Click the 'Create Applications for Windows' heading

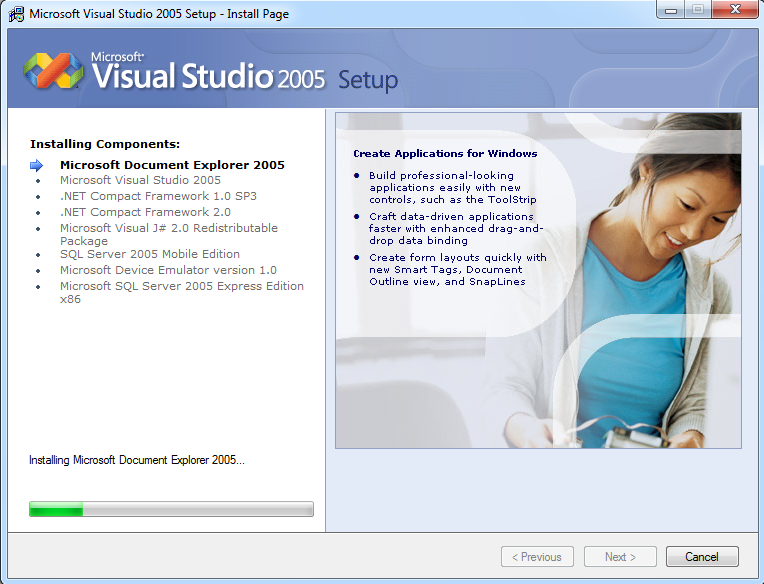[445, 153]
